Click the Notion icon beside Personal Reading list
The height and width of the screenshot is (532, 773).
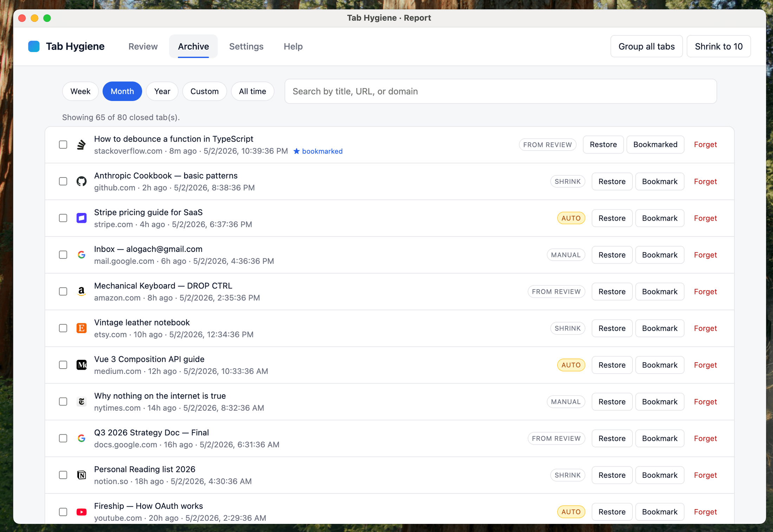click(82, 475)
